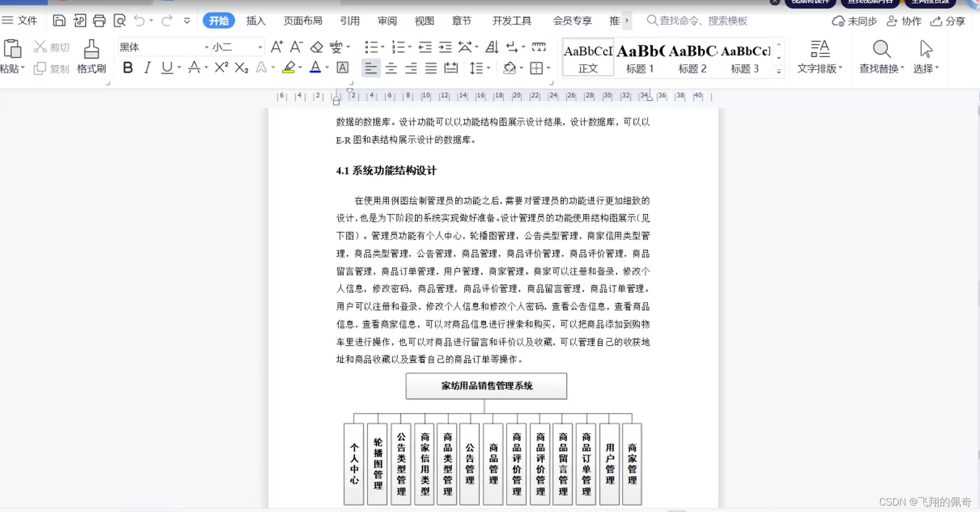Click the Sort icon
This screenshot has width=980, height=512.
click(492, 47)
